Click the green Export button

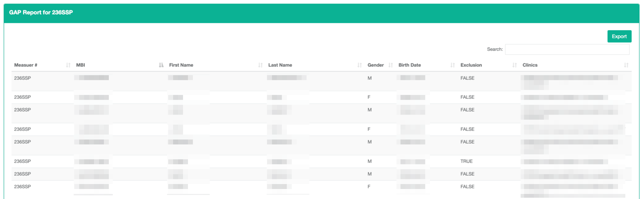pos(619,36)
